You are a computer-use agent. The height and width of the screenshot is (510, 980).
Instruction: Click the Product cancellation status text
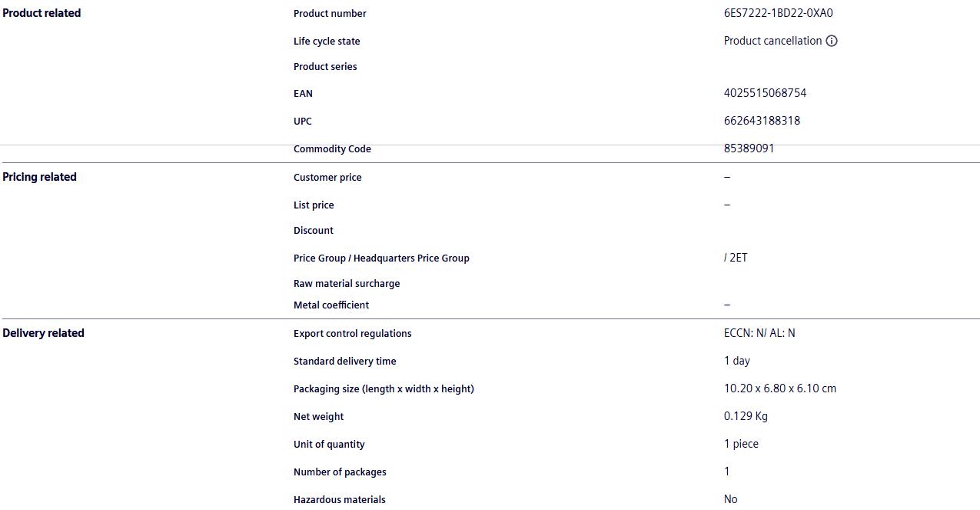(772, 41)
